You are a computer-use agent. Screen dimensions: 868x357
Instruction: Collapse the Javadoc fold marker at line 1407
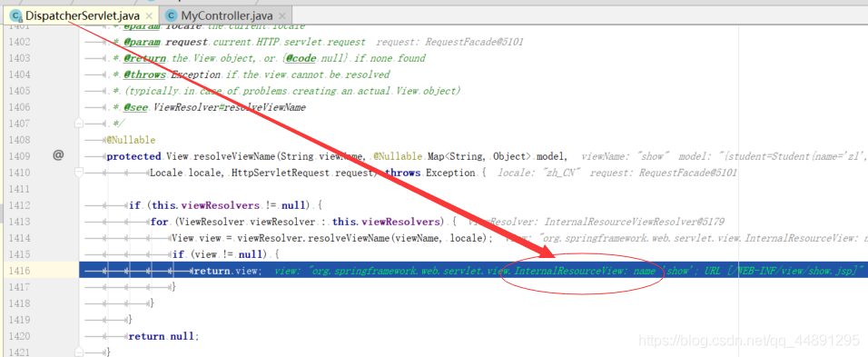click(x=79, y=123)
